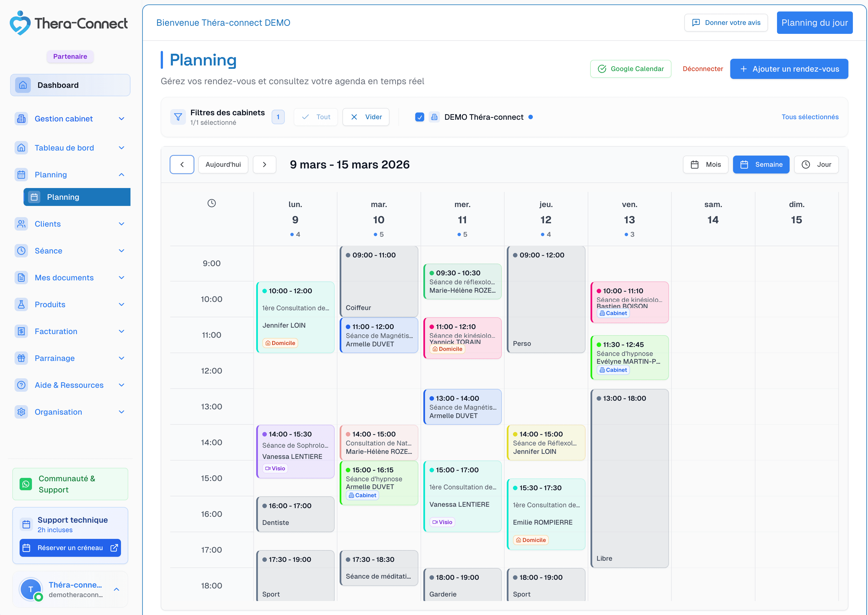Click Cabinet tag on Bastien BOISON appointment

[x=613, y=313]
